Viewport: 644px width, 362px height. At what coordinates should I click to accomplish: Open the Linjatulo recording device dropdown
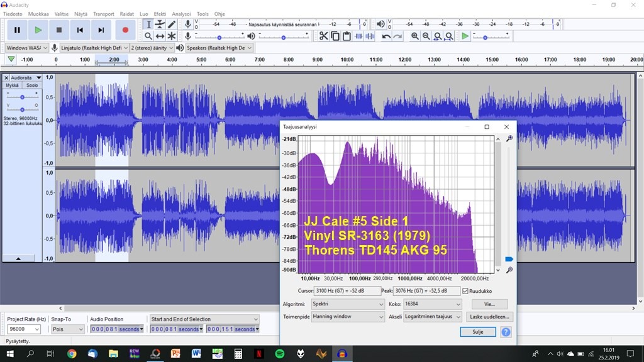[x=94, y=48]
